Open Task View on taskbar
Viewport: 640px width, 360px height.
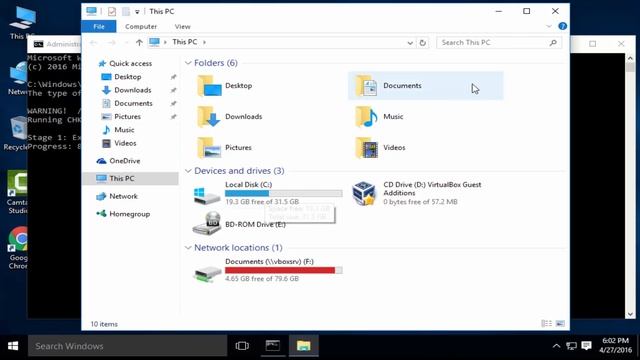pyautogui.click(x=242, y=346)
